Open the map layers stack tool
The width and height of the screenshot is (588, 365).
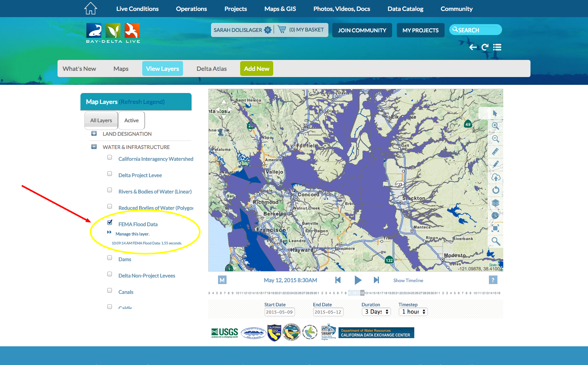(x=496, y=203)
